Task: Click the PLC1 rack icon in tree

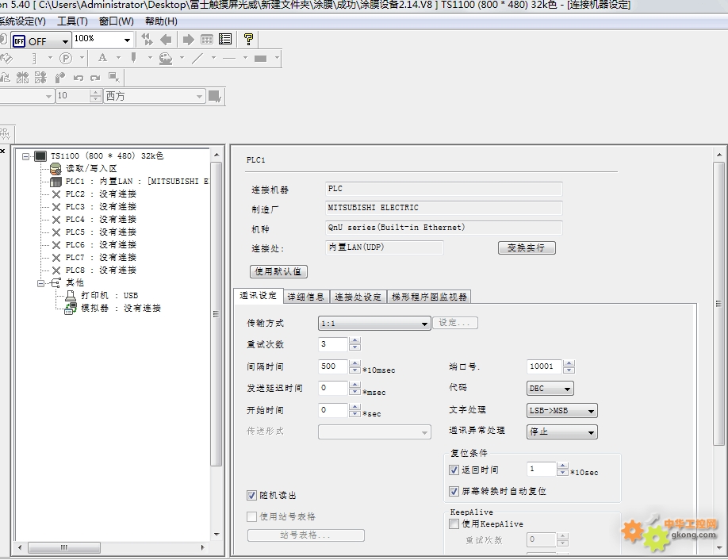Action: point(56,182)
